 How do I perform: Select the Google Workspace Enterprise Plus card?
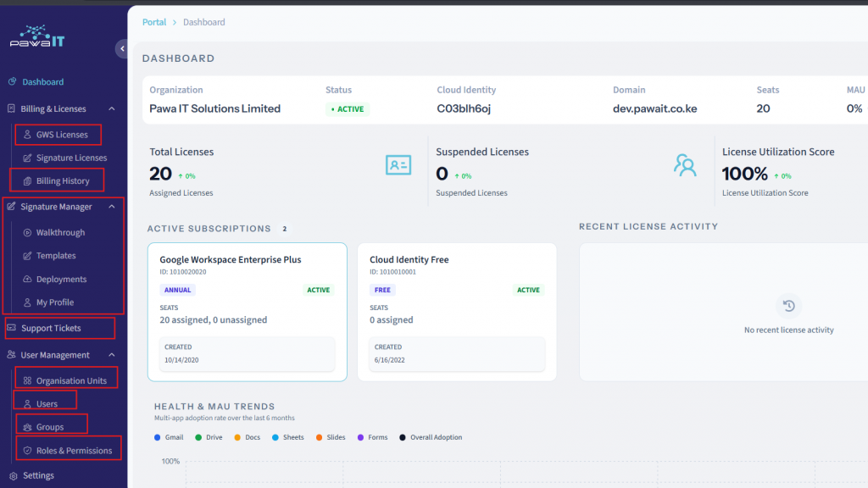248,312
